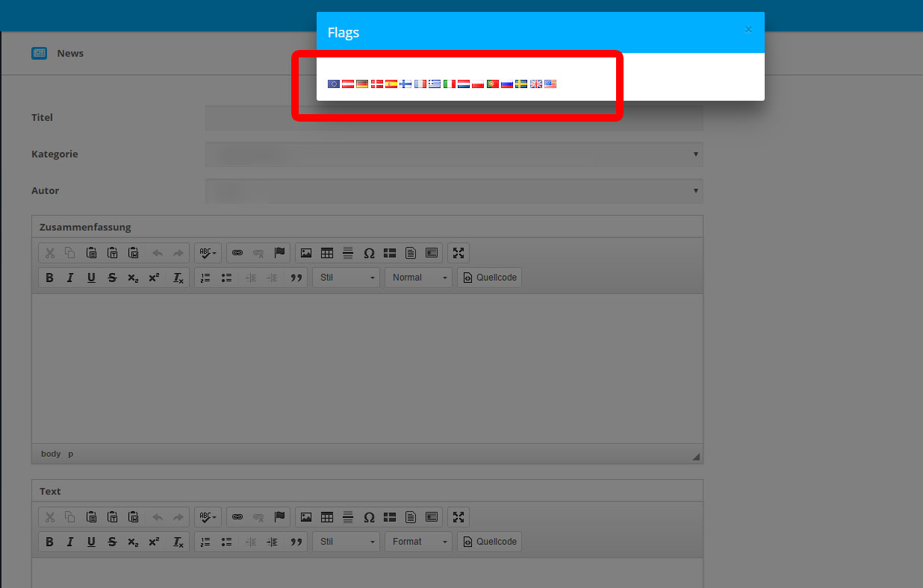Open Normal format dropdown in Zusammenfassung
The image size is (923, 588).
coord(418,278)
